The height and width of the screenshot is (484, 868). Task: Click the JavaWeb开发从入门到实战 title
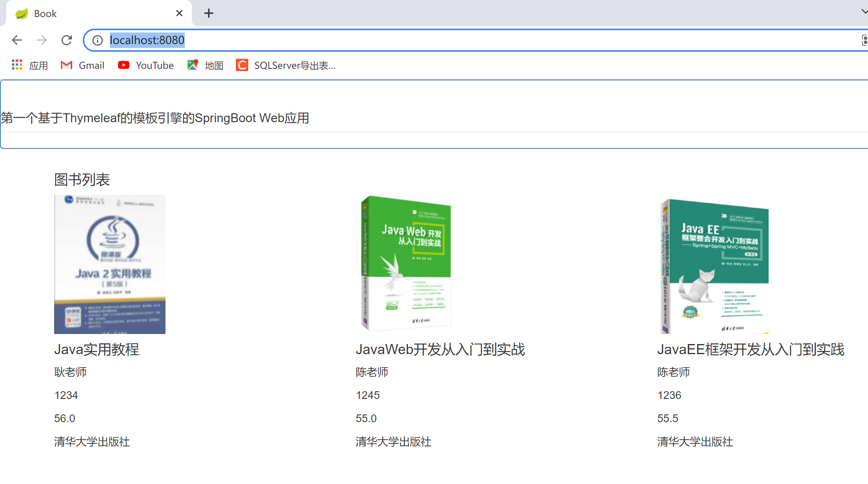(440, 349)
